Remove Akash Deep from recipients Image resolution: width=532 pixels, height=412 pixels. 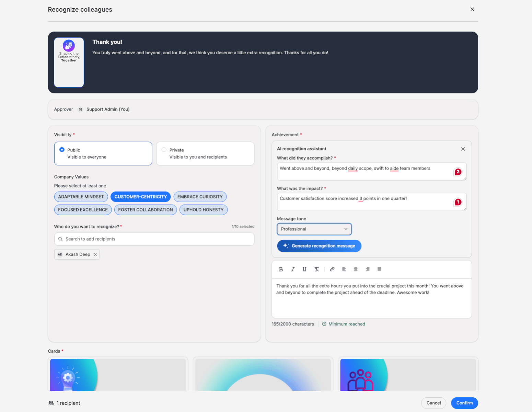coord(95,255)
